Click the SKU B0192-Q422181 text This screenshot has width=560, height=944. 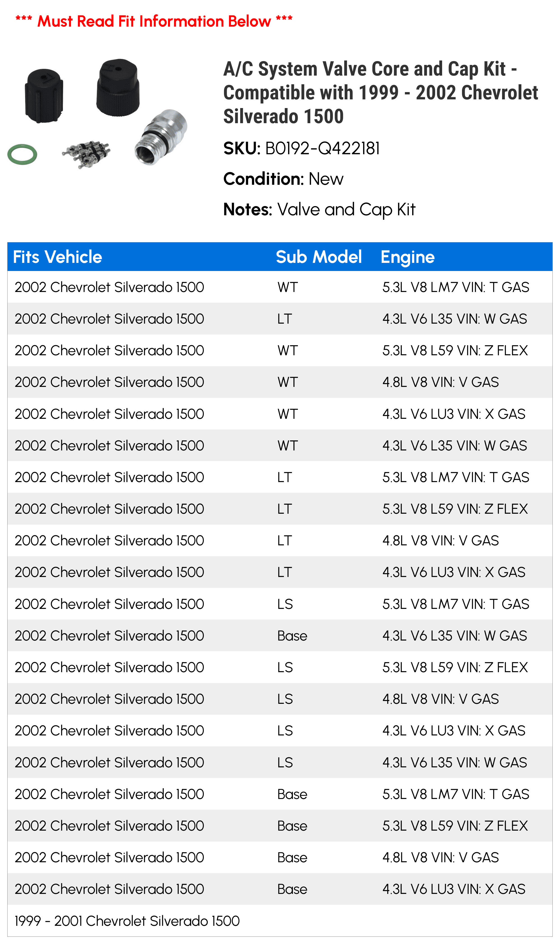pos(302,148)
